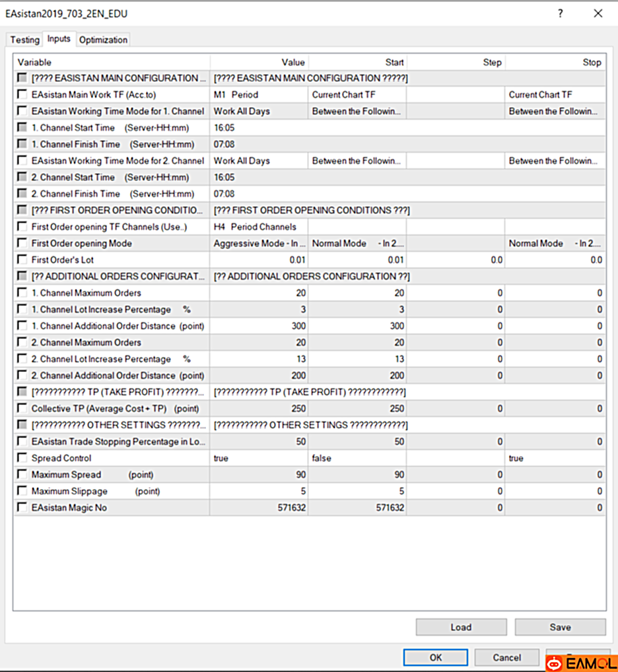Click the Load button
This screenshot has height=672, width=618.
coord(460,627)
